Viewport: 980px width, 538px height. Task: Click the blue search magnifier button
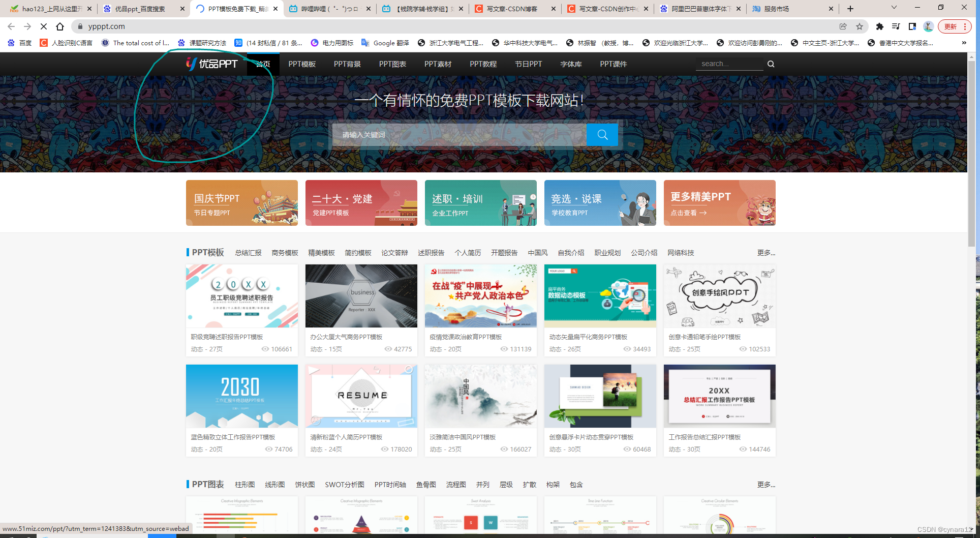click(602, 135)
